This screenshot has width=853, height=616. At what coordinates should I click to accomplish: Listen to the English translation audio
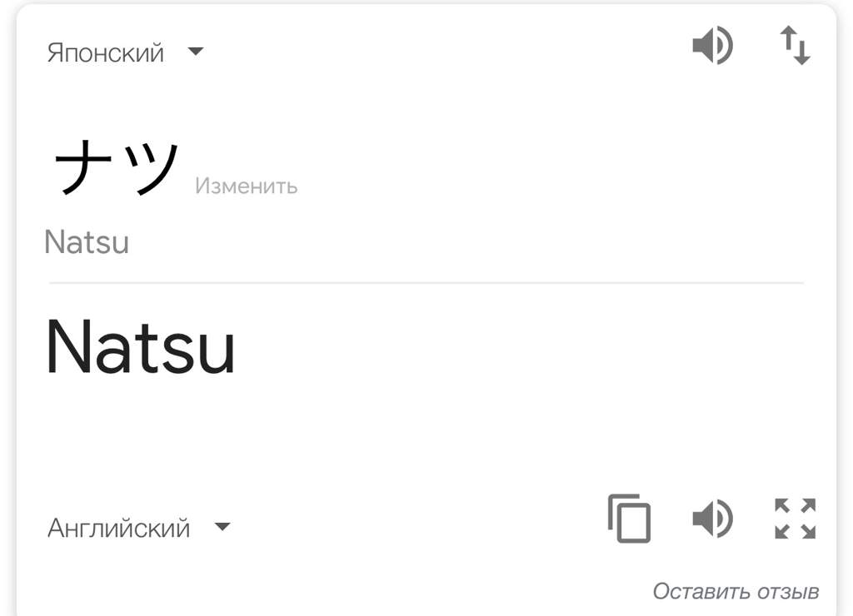click(x=713, y=518)
